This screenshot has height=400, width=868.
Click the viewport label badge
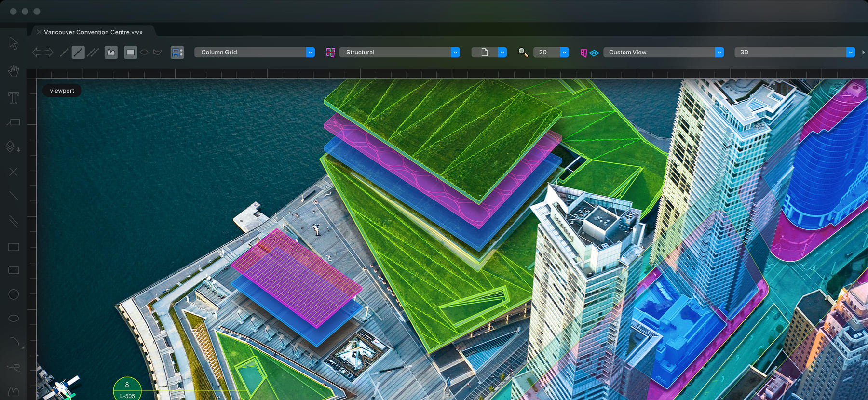[x=62, y=91]
